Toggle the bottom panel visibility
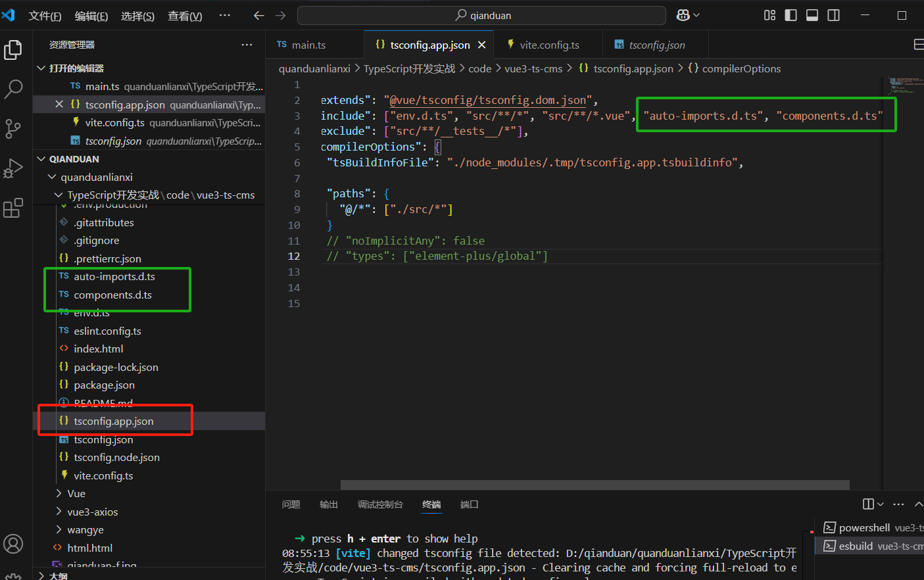924x580 pixels. coord(812,15)
